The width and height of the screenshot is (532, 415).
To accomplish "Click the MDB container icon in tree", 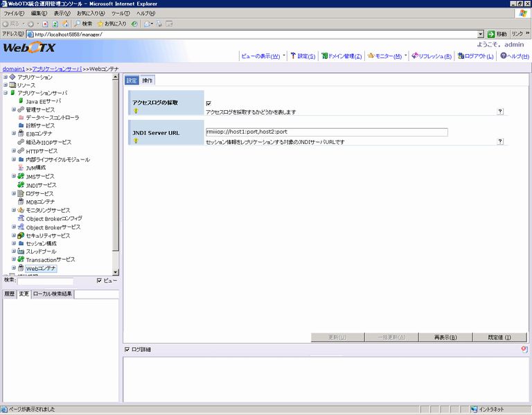I will (x=21, y=202).
